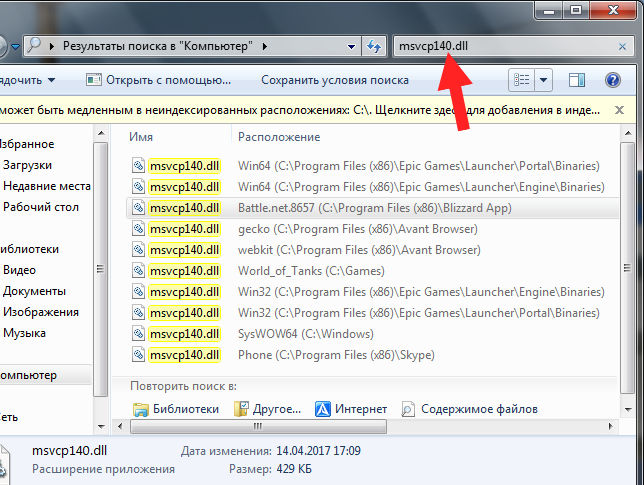
Task: Clear the msvcp140.dll search box
Action: tap(622, 46)
